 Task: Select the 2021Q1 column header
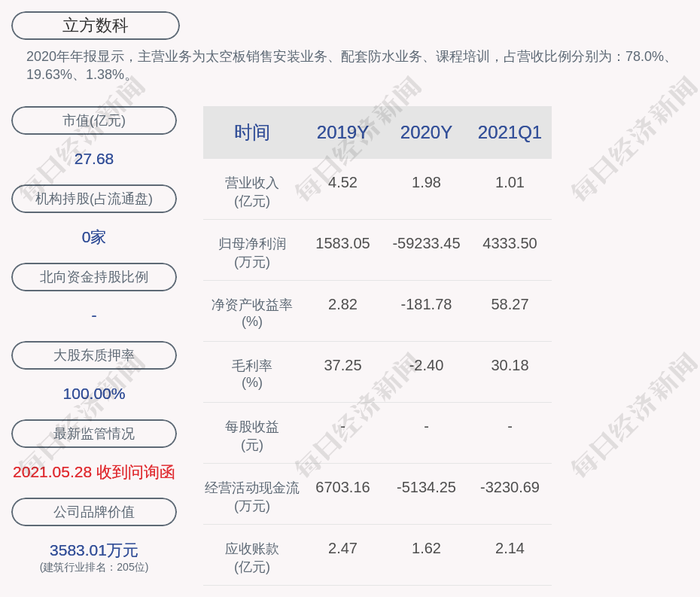tap(510, 132)
